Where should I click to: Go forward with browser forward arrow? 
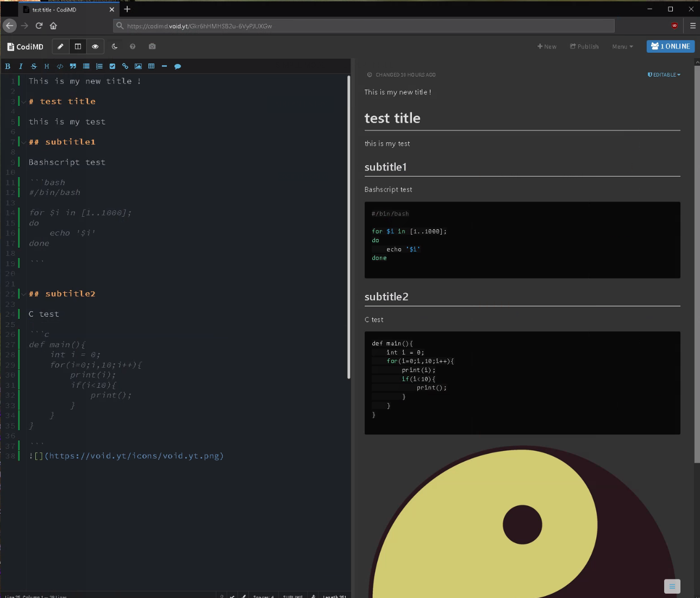(x=24, y=26)
